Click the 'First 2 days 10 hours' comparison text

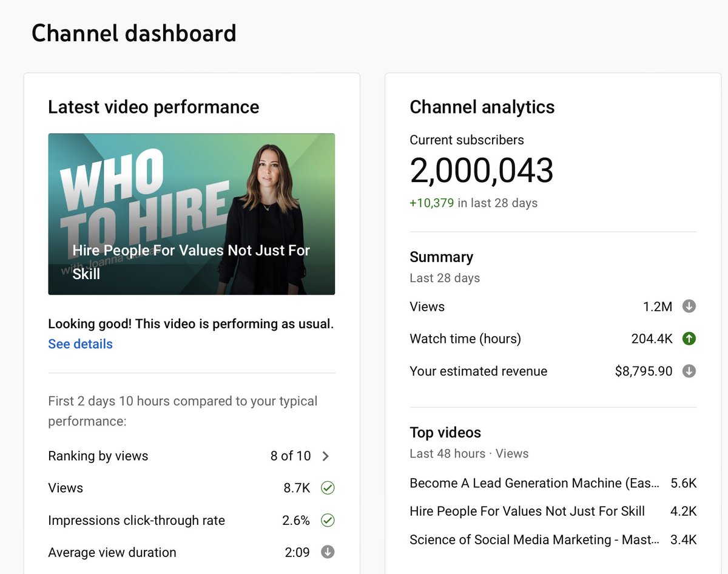coord(183,411)
